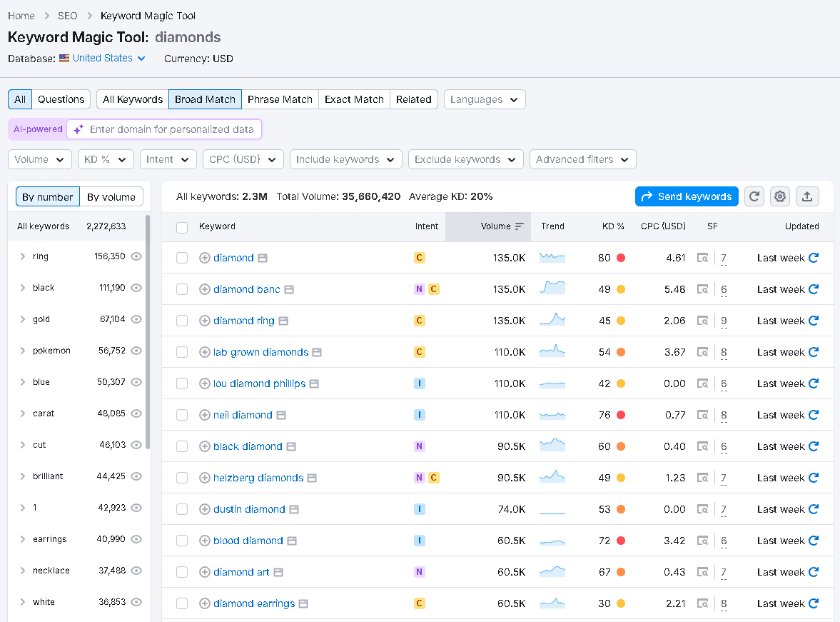Image resolution: width=840 pixels, height=622 pixels.
Task: Select all keywords with header checkbox
Action: coord(182,227)
